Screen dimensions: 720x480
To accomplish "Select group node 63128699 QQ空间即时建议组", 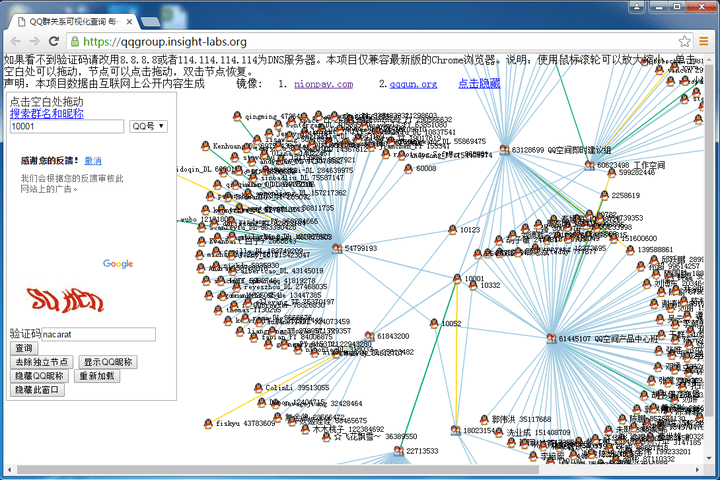I will pyautogui.click(x=504, y=150).
